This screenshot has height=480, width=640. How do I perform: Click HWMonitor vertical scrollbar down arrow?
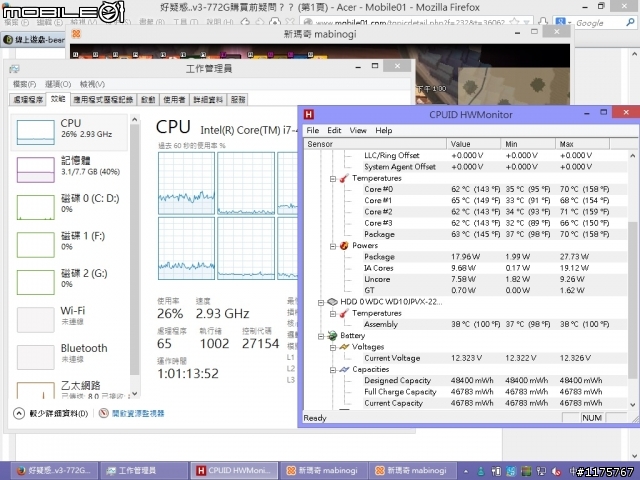(633, 404)
